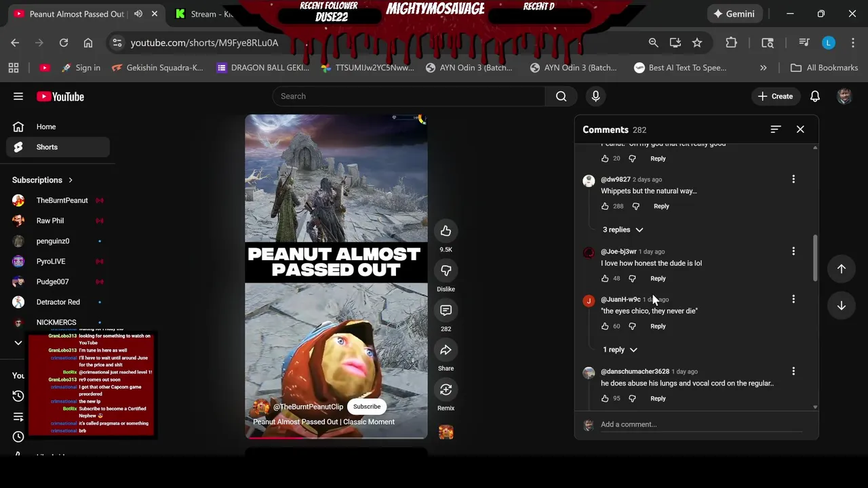Open the sound mini-player thumbnail below Remix
Image resolution: width=868 pixels, height=488 pixels.
[x=446, y=432]
